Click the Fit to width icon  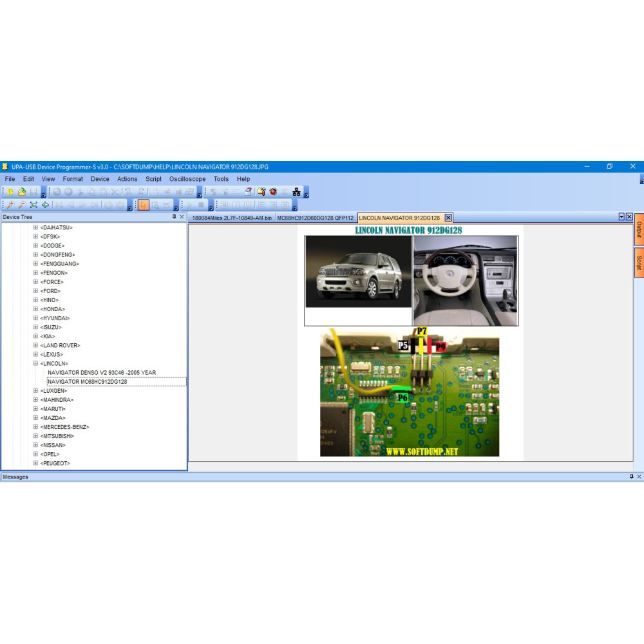[x=45, y=205]
